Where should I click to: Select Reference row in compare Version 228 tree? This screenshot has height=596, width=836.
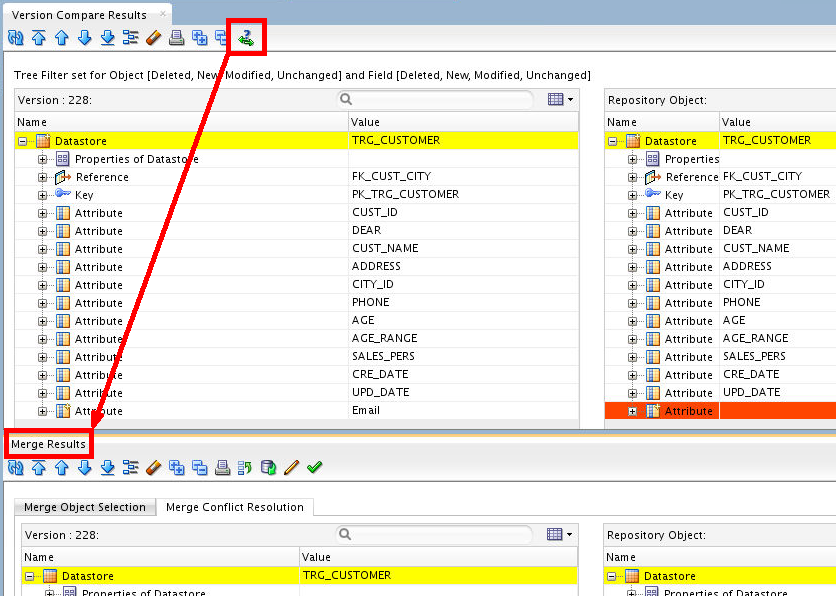tap(298, 177)
